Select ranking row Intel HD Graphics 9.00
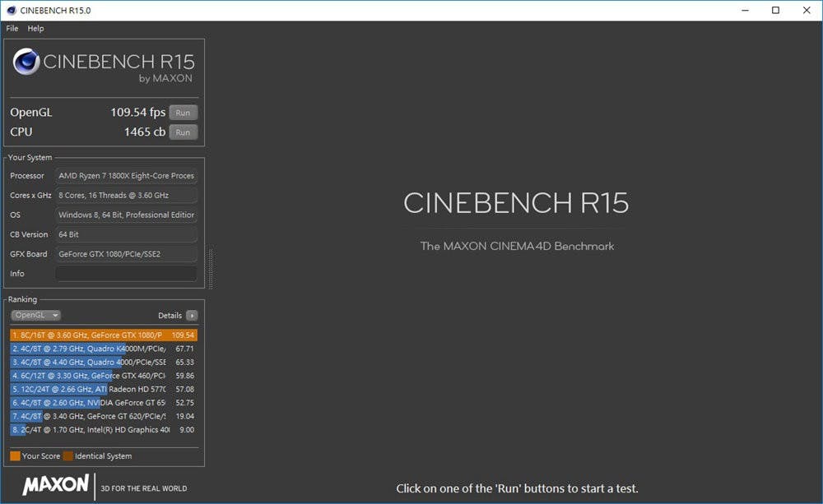Image resolution: width=823 pixels, height=504 pixels. pos(104,430)
